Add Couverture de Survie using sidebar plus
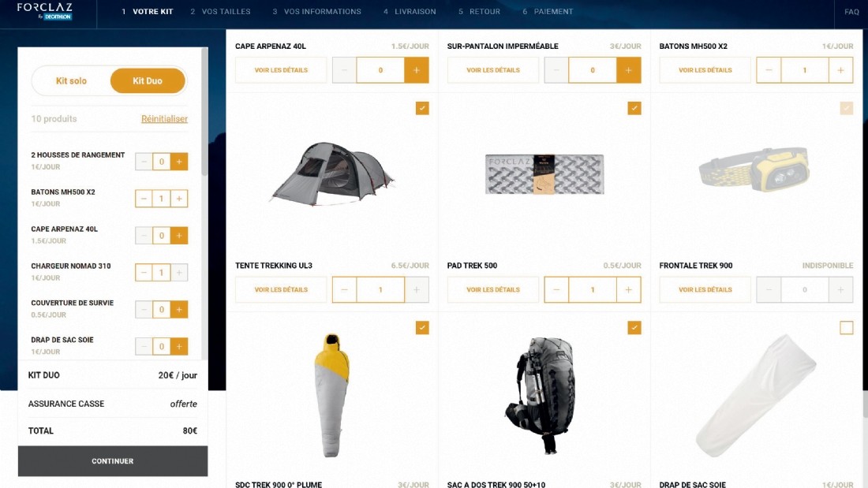The height and width of the screenshot is (488, 868). point(179,309)
